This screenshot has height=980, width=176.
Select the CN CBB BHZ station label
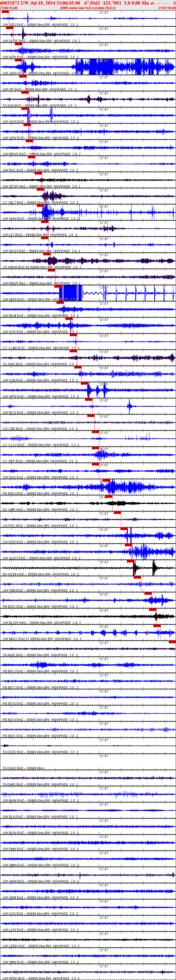pyautogui.click(x=40, y=429)
